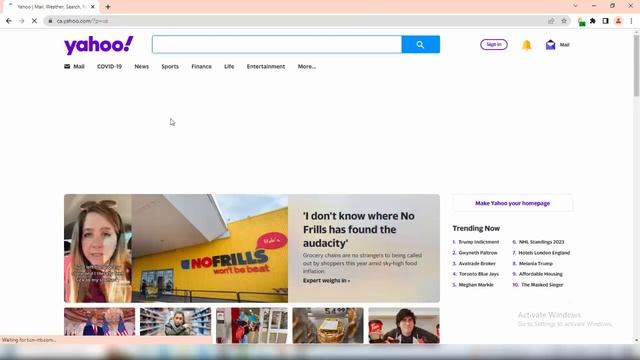The height and width of the screenshot is (360, 640).
Task: Open the tab search chevron
Action: click(x=575, y=6)
